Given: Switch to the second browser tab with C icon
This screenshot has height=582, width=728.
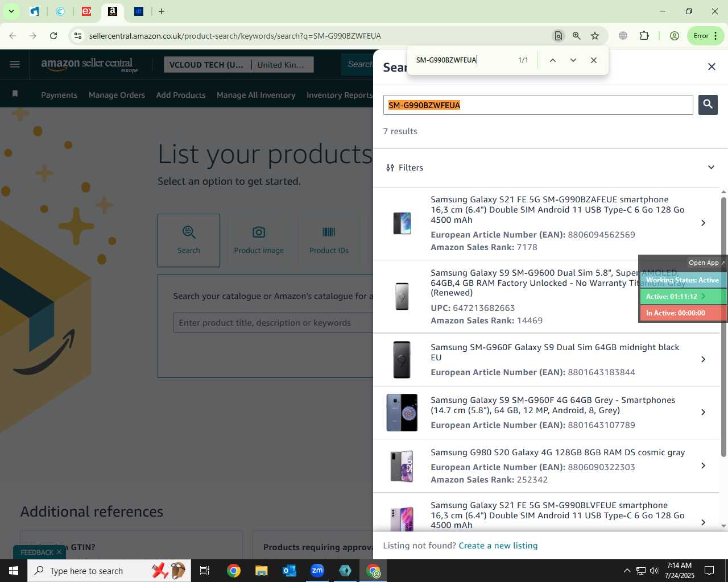Looking at the screenshot, I should [60, 11].
